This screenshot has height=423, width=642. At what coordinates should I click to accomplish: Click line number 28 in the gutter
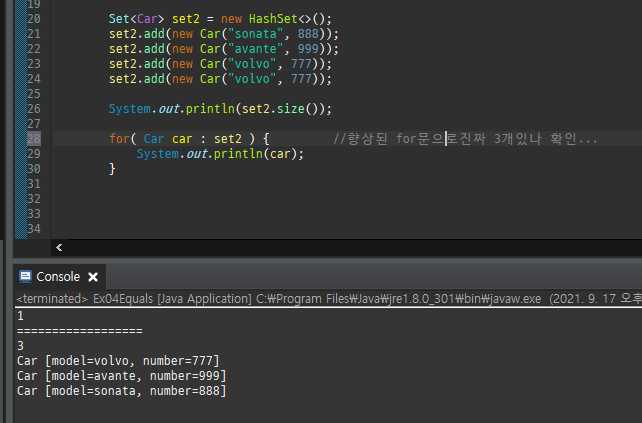coord(34,138)
